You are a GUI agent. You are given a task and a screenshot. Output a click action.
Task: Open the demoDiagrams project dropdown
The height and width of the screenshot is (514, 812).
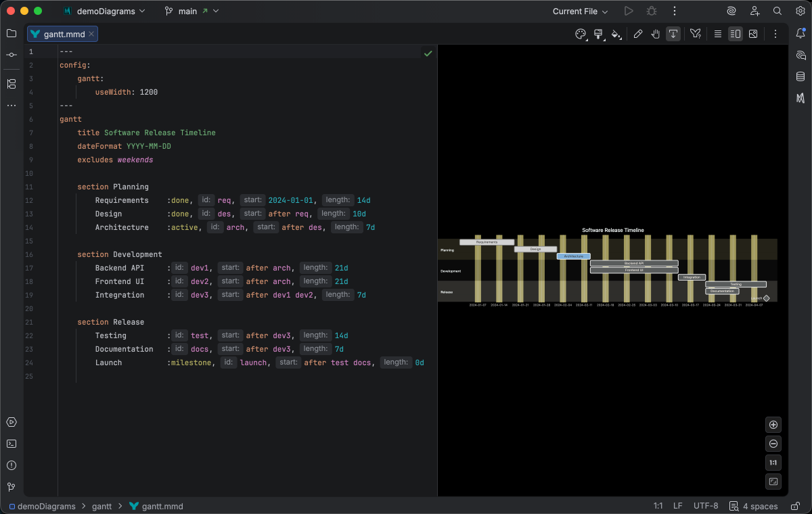coord(104,11)
